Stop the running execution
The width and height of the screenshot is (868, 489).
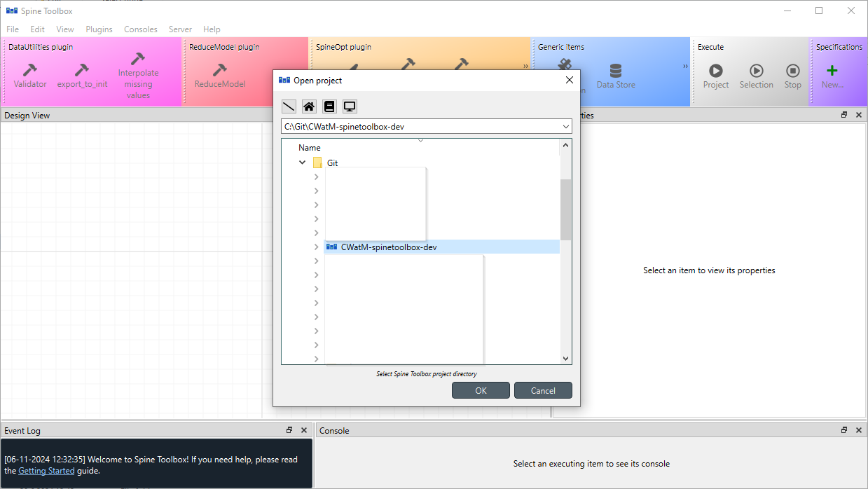792,76
